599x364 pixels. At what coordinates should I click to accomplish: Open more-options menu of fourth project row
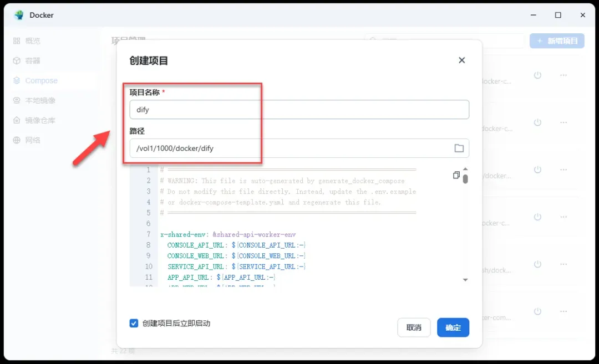point(564,217)
